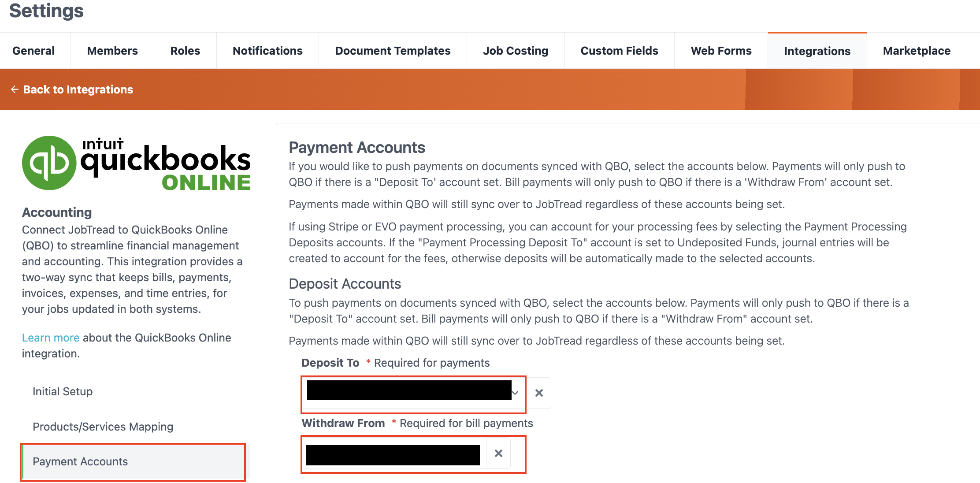Expand the Deposit To dropdown chevron
The image size is (980, 483).
[515, 393]
